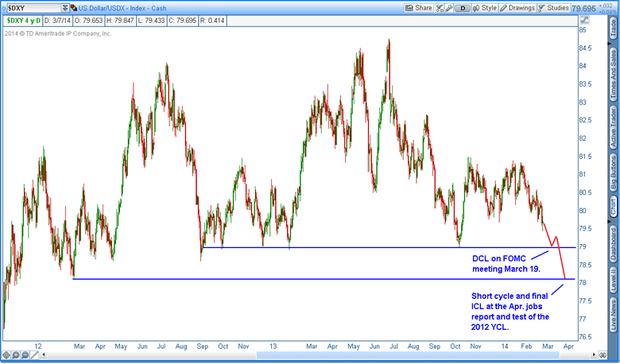620x364 pixels.
Task: Click the right scroll arrow of time axis
Action: tap(594, 355)
